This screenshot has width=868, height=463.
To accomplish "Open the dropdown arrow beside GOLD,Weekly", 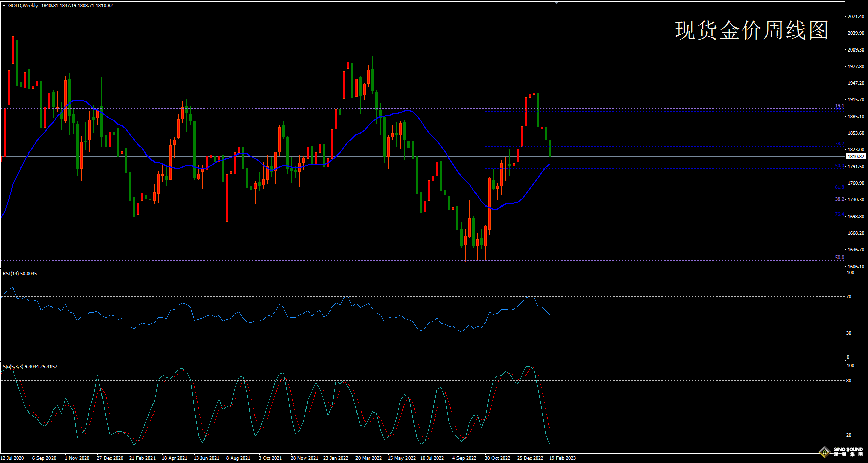I will 4,6.
